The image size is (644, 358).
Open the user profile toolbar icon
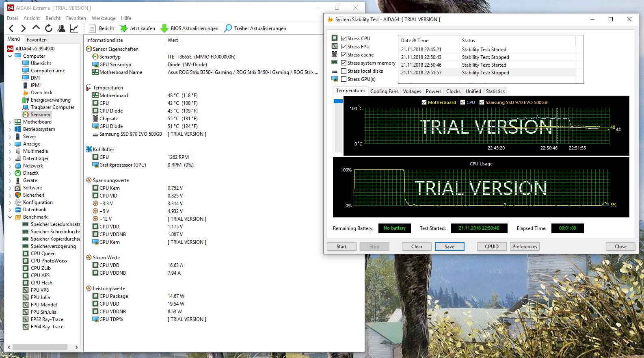[61, 28]
